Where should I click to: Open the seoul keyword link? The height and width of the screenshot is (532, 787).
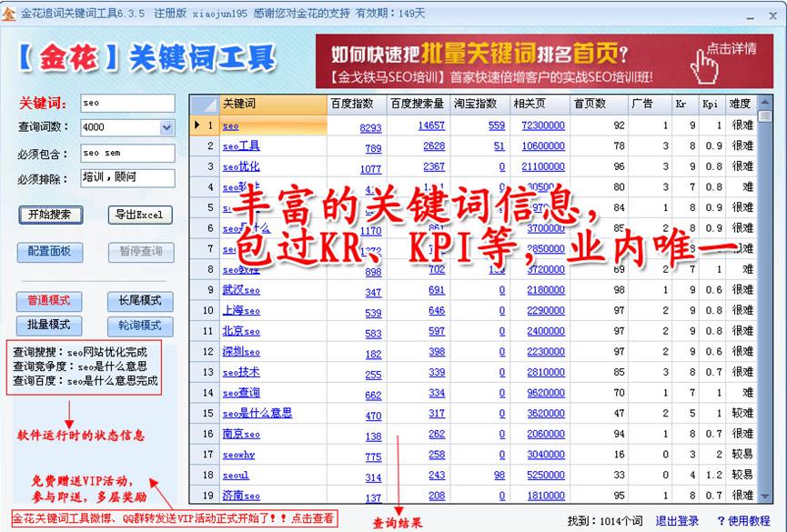pos(236,476)
